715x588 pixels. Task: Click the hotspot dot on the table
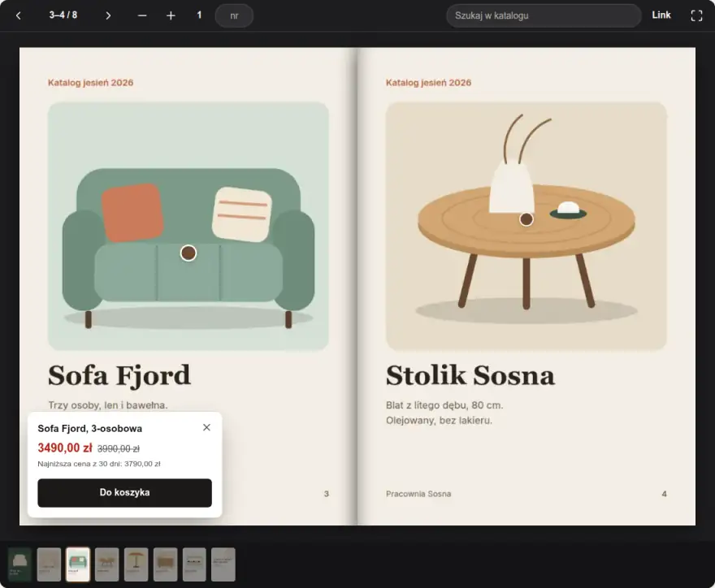pos(526,219)
